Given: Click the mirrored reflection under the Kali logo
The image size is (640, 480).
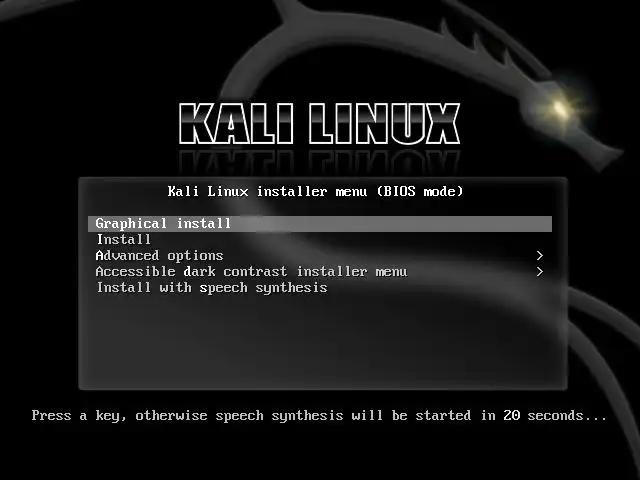Looking at the screenshot, I should click(320, 161).
